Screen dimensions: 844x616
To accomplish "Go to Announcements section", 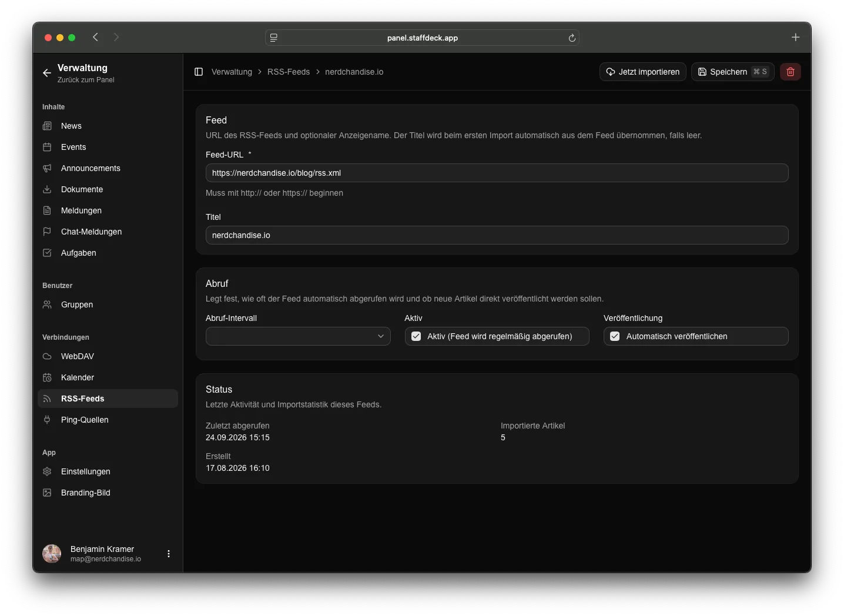I will tap(108, 168).
